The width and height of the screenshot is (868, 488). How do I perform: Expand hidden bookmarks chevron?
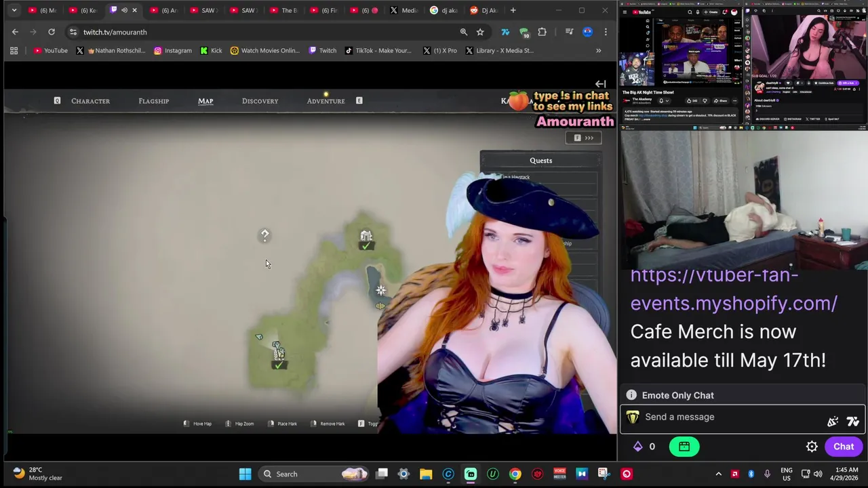[x=598, y=50]
